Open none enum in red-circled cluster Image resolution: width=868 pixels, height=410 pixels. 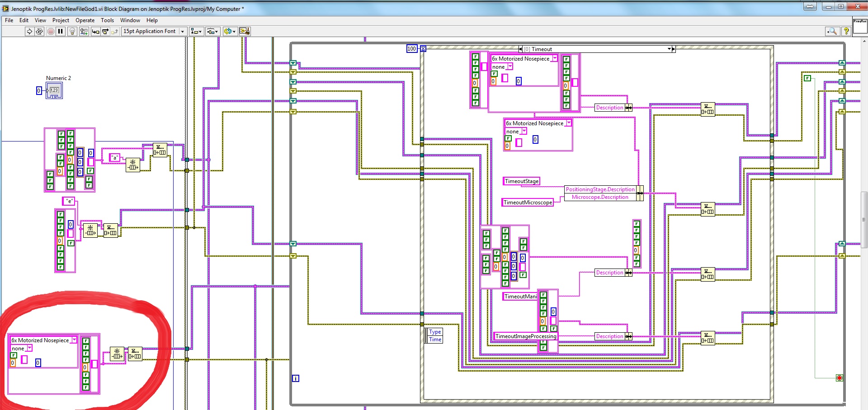(29, 348)
